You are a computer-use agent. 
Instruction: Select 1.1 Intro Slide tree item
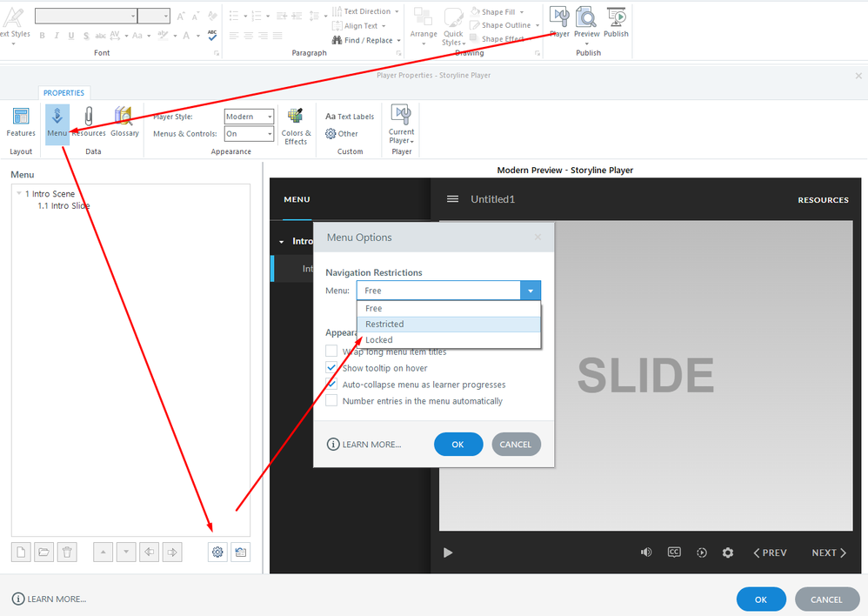point(63,205)
